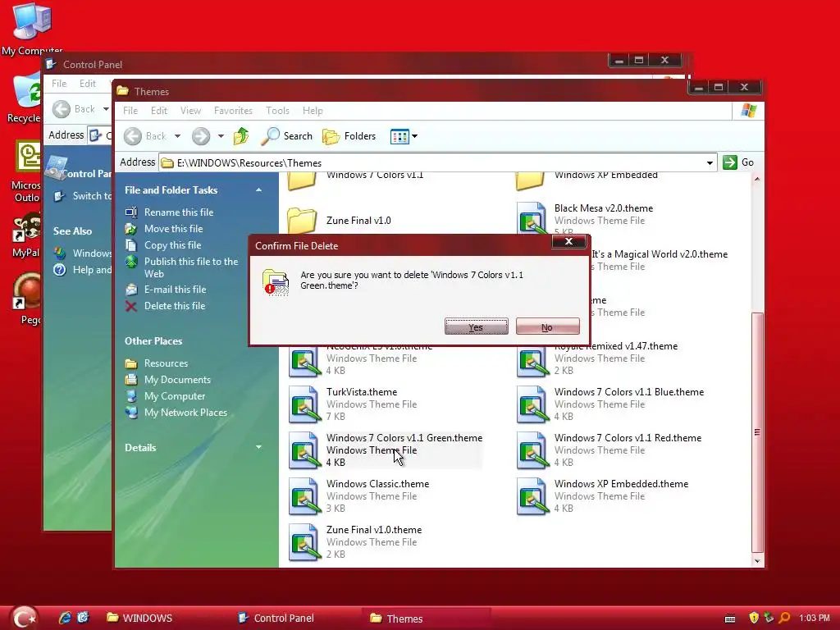Select Windows 7 Colors v1.1 Red.theme icon

pyautogui.click(x=532, y=450)
